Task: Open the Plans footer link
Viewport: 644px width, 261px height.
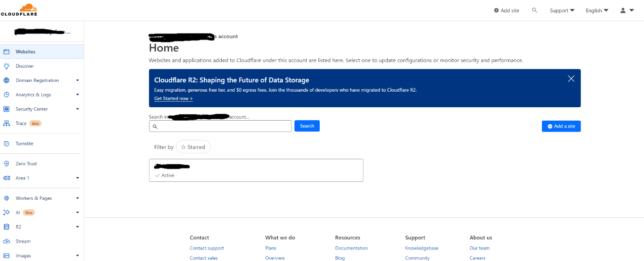Action: click(x=270, y=248)
